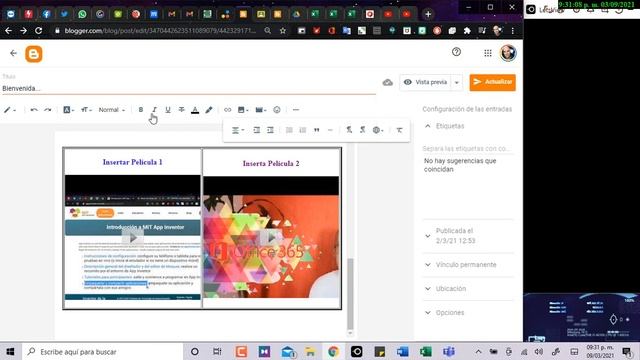Switch text direction to left-to-right
Screen dimensions: 640x360
349,130
